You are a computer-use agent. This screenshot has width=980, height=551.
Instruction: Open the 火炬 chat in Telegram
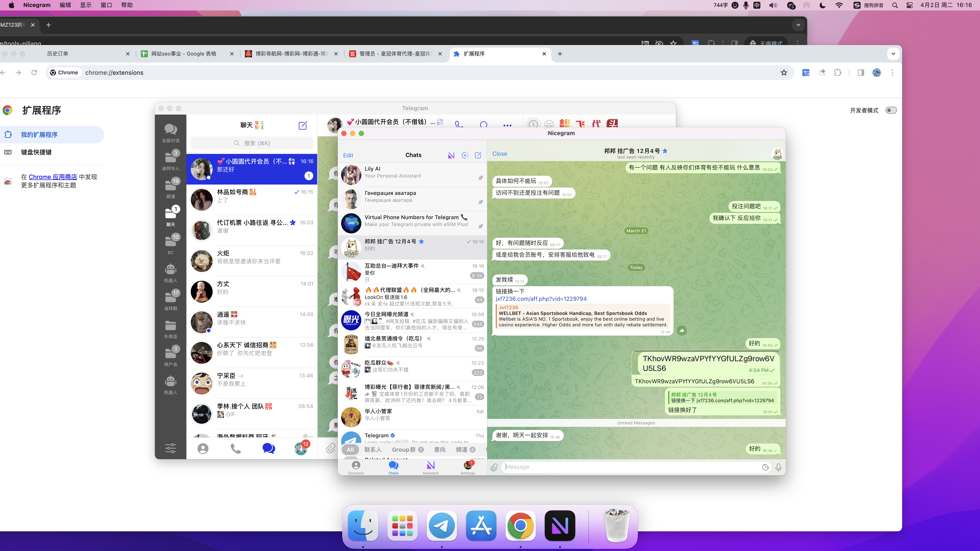point(252,261)
